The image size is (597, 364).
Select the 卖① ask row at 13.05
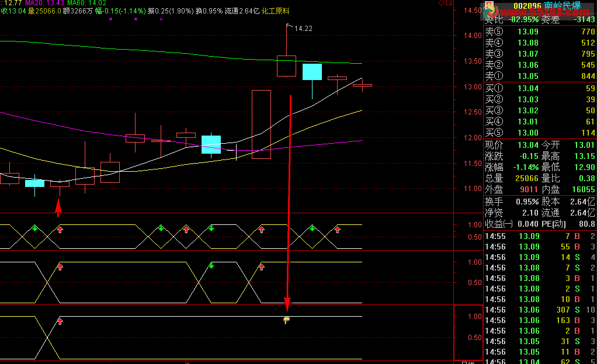click(x=540, y=76)
